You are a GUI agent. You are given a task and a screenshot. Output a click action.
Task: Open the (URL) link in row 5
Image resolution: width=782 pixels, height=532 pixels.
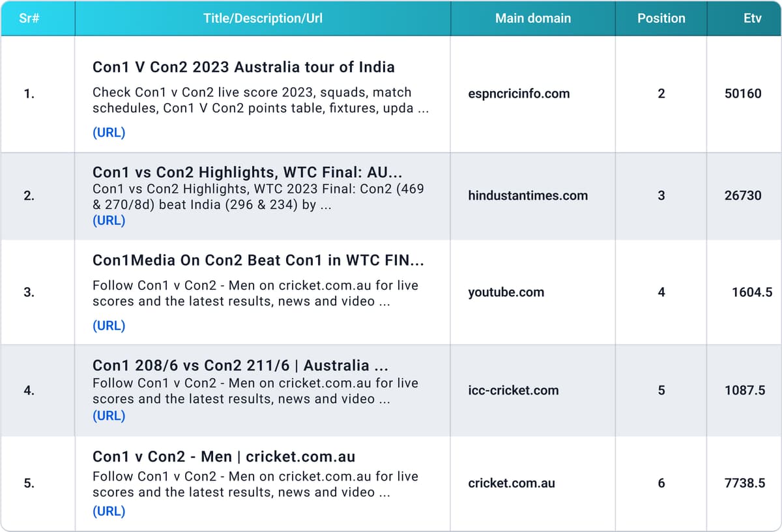pyautogui.click(x=109, y=511)
